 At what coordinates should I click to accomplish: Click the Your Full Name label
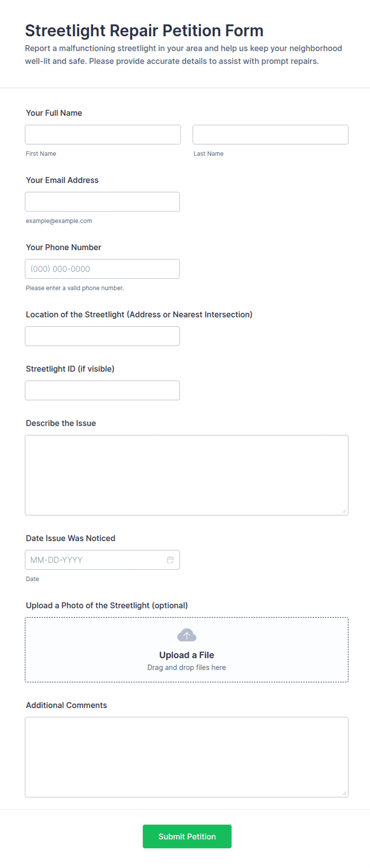[x=54, y=113]
